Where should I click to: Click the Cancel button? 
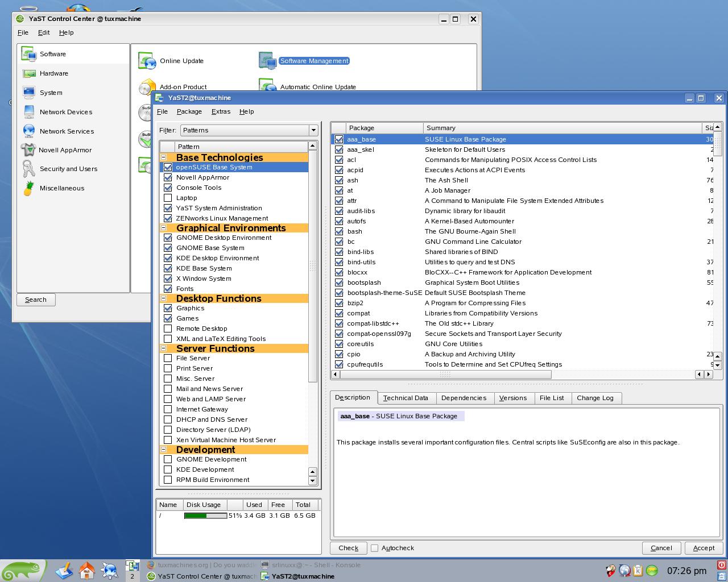(661, 548)
